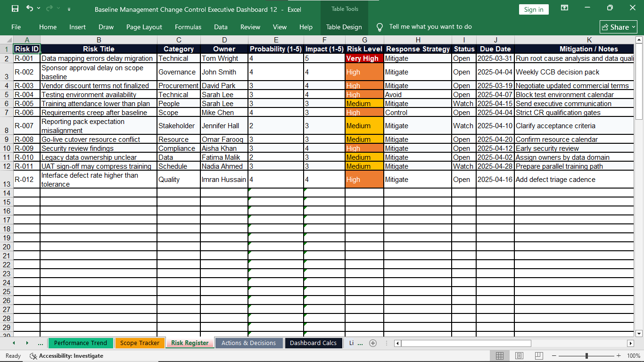Screen dimensions: 644x362
Task: Click the next sheet navigation arrow
Action: 27,343
